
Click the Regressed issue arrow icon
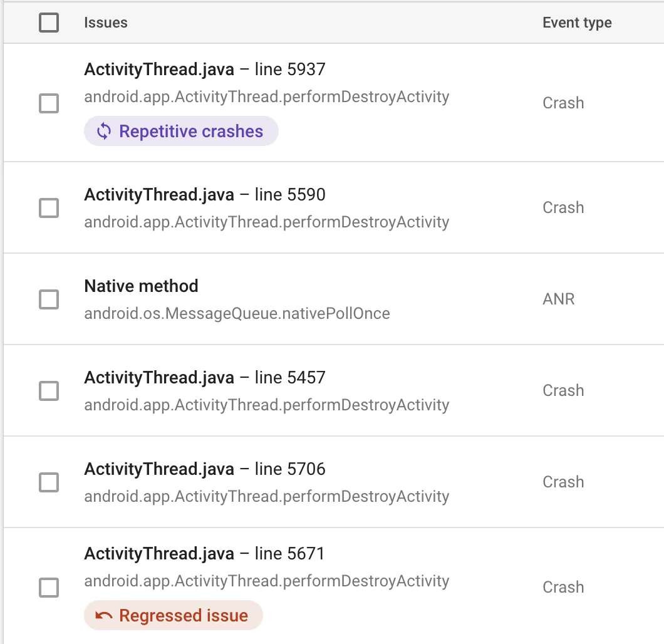pos(103,616)
